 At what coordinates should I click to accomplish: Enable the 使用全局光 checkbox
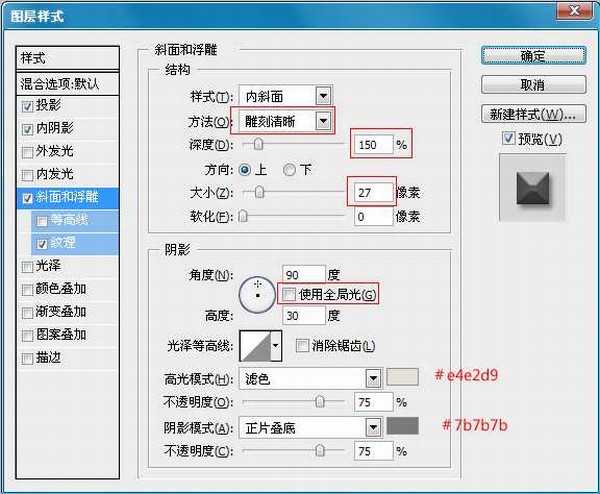(289, 294)
